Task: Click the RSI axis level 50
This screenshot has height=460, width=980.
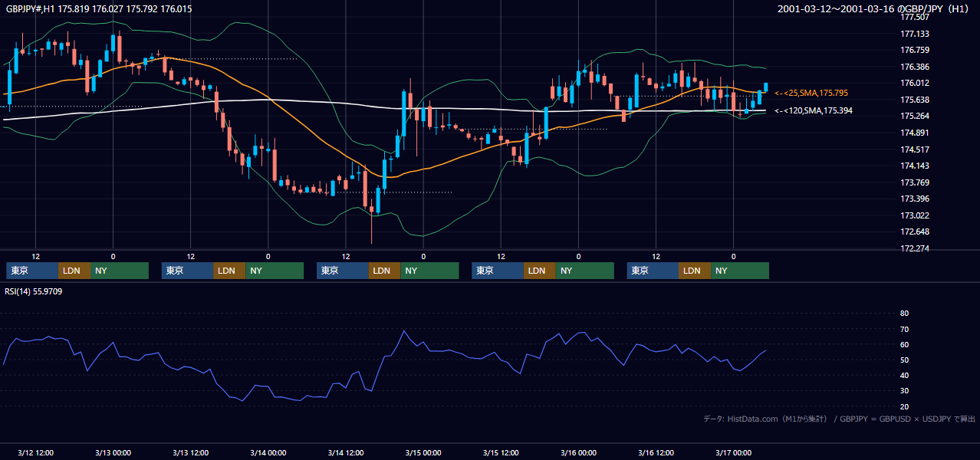Action: coord(904,360)
